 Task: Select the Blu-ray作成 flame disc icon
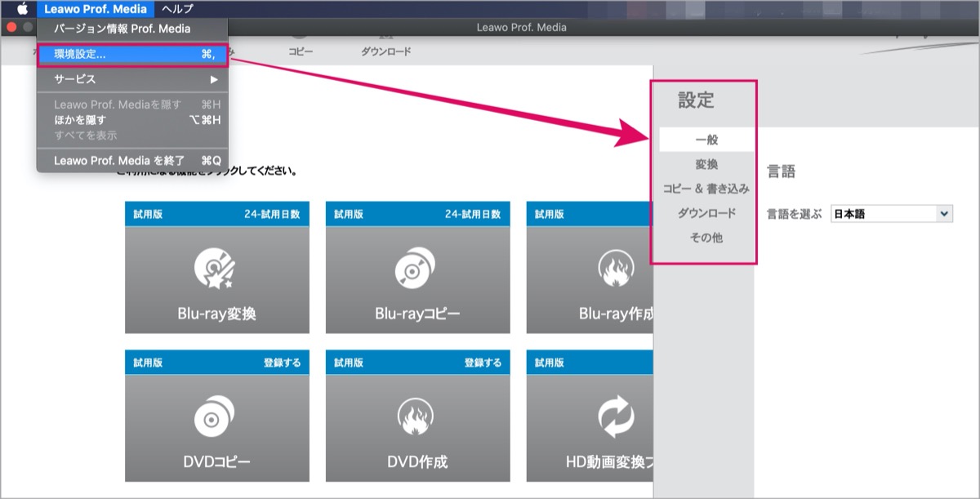click(618, 267)
